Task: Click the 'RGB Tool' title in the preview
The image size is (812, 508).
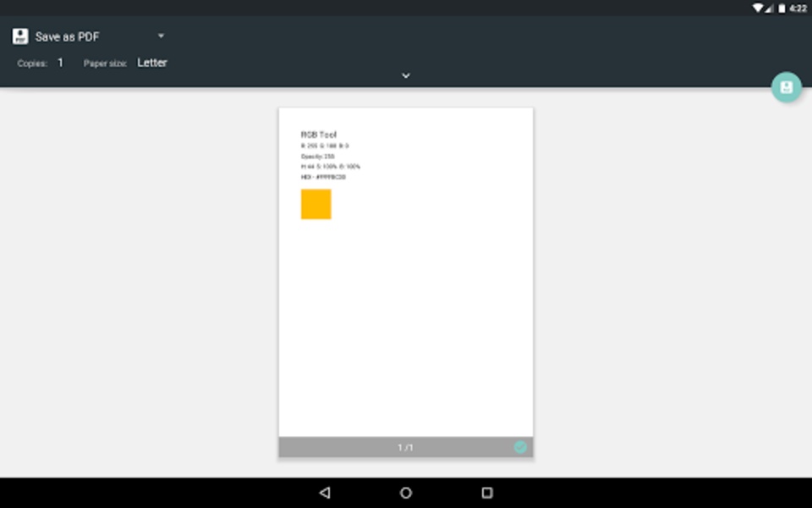Action: click(x=319, y=135)
